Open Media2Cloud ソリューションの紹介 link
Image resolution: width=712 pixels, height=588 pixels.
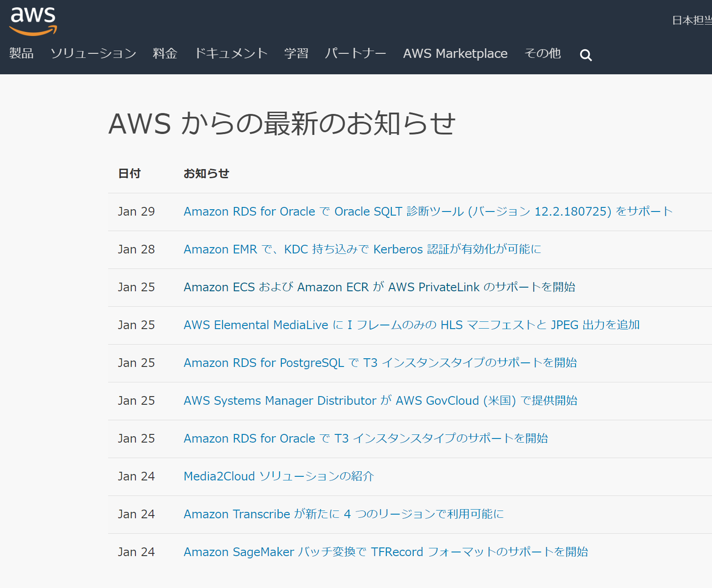279,476
